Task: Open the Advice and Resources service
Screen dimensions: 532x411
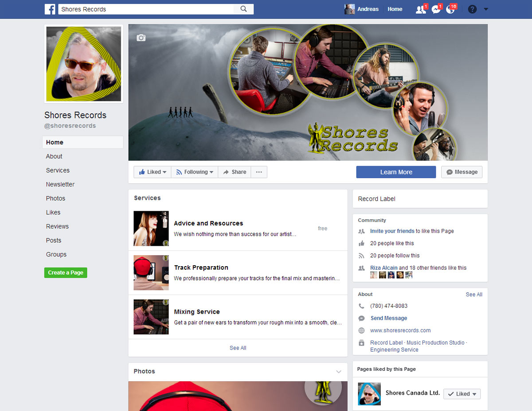Action: click(x=208, y=223)
